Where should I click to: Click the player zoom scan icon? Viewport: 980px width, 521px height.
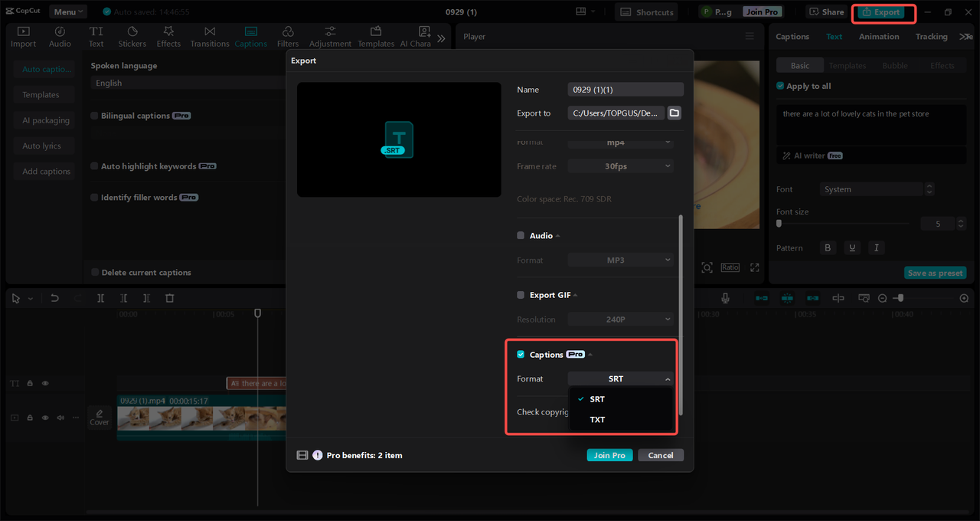(x=707, y=267)
